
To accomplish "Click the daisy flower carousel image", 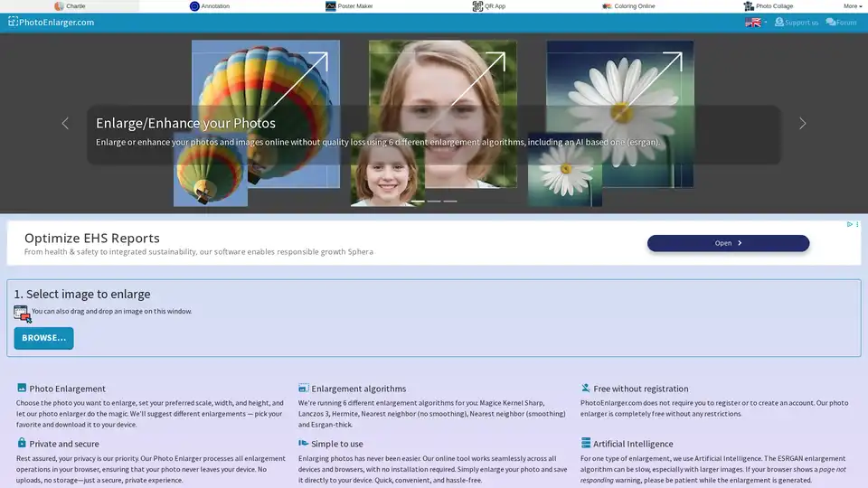I will point(620,99).
